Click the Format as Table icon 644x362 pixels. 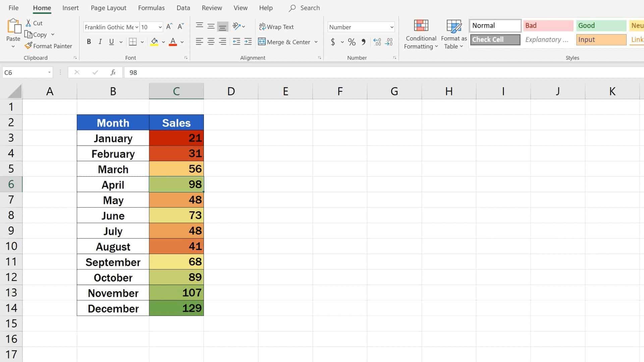454,26
